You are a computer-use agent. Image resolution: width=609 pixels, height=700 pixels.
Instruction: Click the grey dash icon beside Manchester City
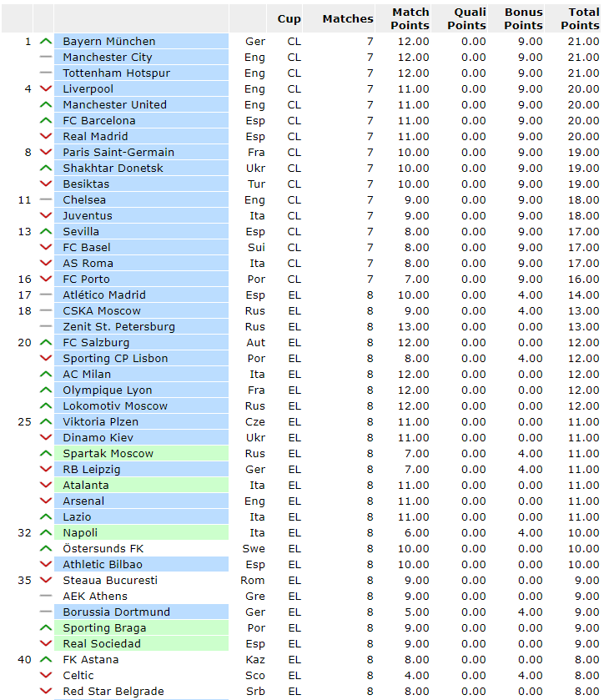tap(45, 57)
